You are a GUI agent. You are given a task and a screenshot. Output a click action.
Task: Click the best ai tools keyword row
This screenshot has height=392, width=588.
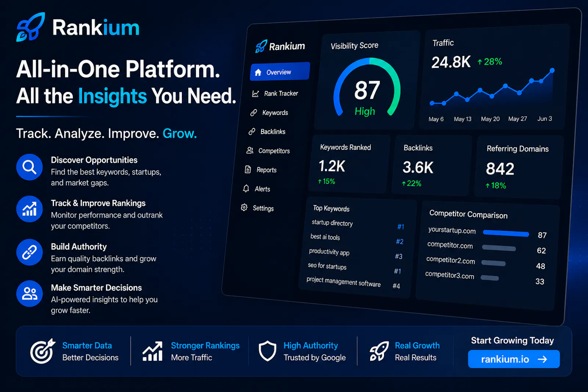tap(356, 239)
